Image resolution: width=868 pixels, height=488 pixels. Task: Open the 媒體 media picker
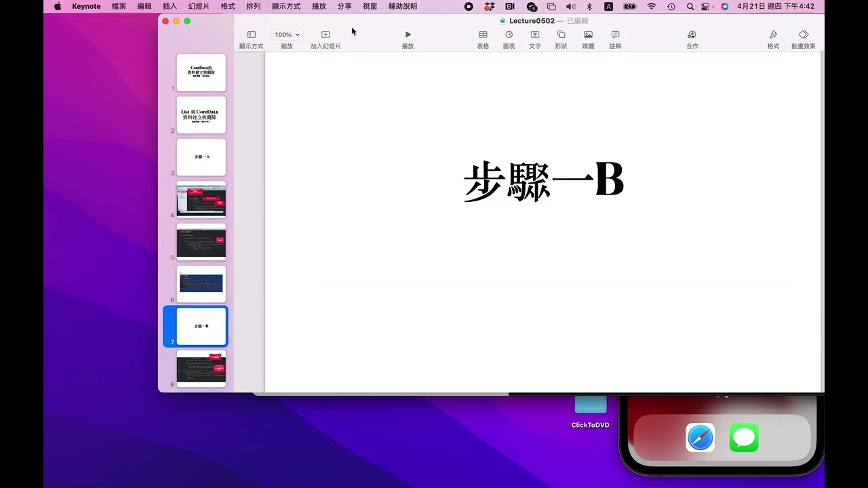coord(588,39)
